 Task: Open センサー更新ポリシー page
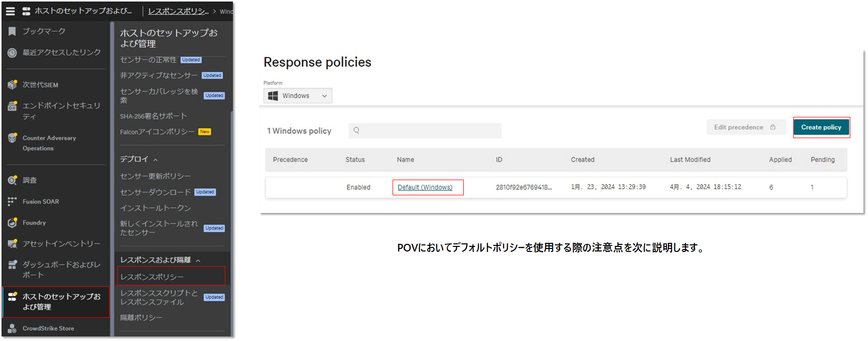tap(156, 176)
